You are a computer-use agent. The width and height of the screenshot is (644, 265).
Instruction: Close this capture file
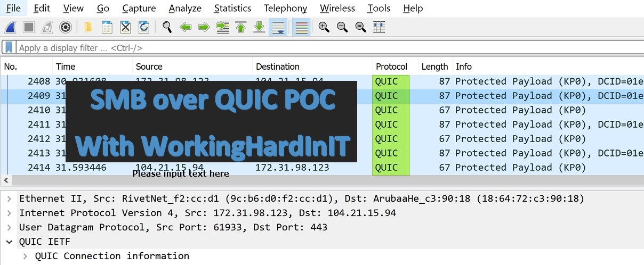(x=125, y=27)
